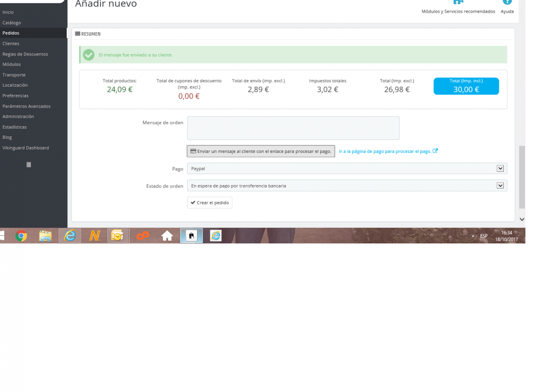Click the scrollbar down arrow
Screen dimensions: 536x392
(522, 220)
